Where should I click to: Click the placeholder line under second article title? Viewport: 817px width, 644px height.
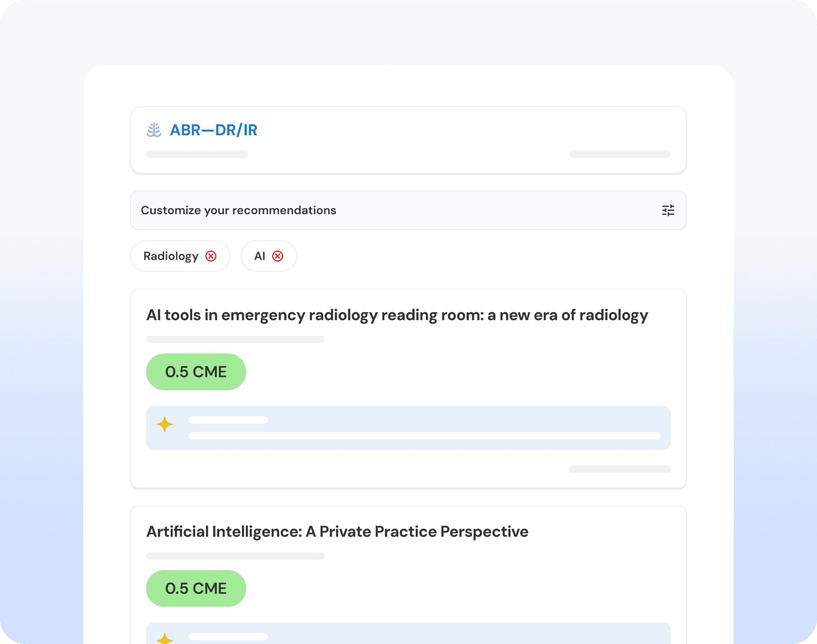click(x=235, y=556)
